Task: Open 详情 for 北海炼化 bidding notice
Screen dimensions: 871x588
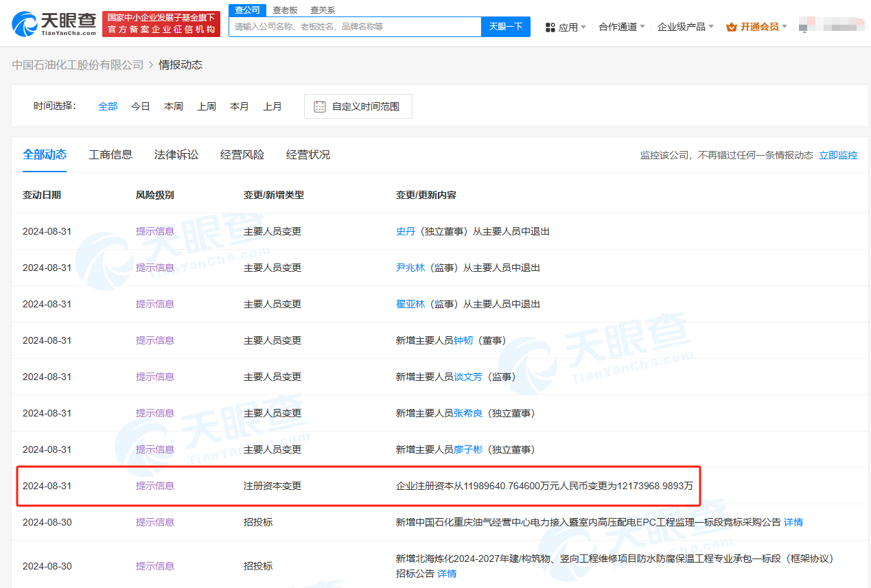Action: (447, 573)
